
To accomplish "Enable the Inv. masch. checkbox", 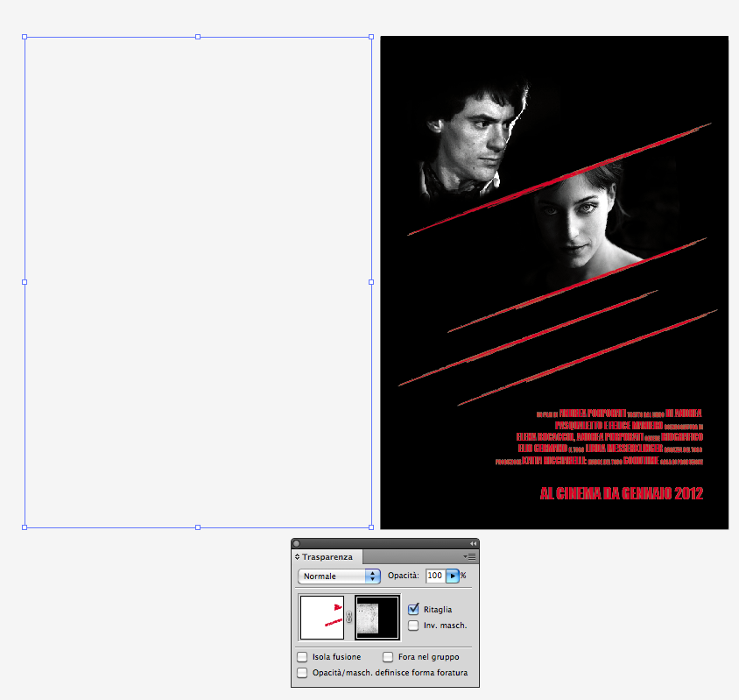I will [x=413, y=626].
